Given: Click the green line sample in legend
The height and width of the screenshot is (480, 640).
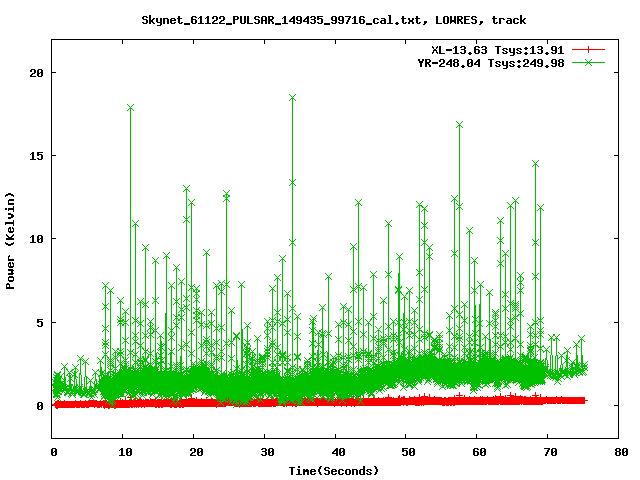Looking at the screenshot, I should [591, 62].
